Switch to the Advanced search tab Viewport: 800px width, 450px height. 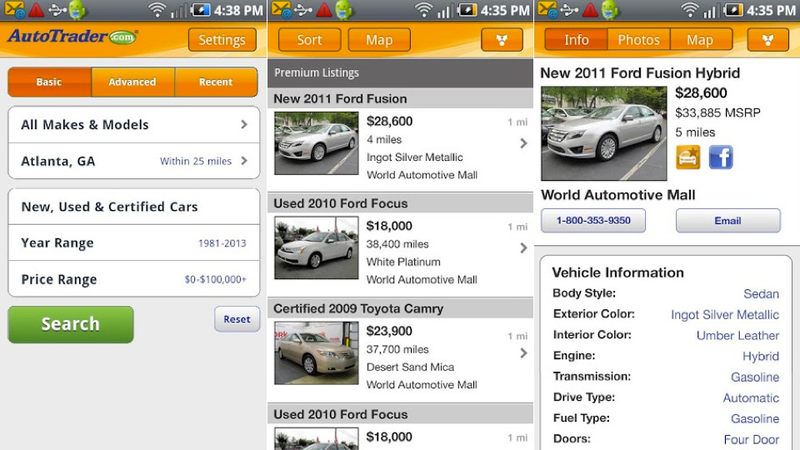tap(133, 82)
